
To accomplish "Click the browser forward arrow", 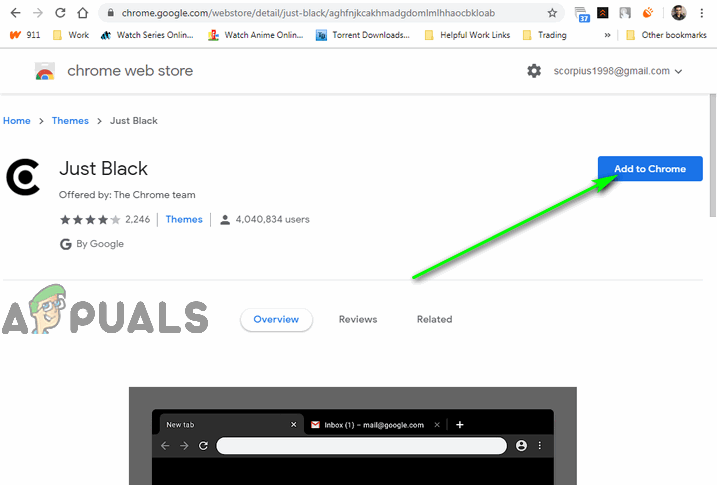I will coord(38,13).
